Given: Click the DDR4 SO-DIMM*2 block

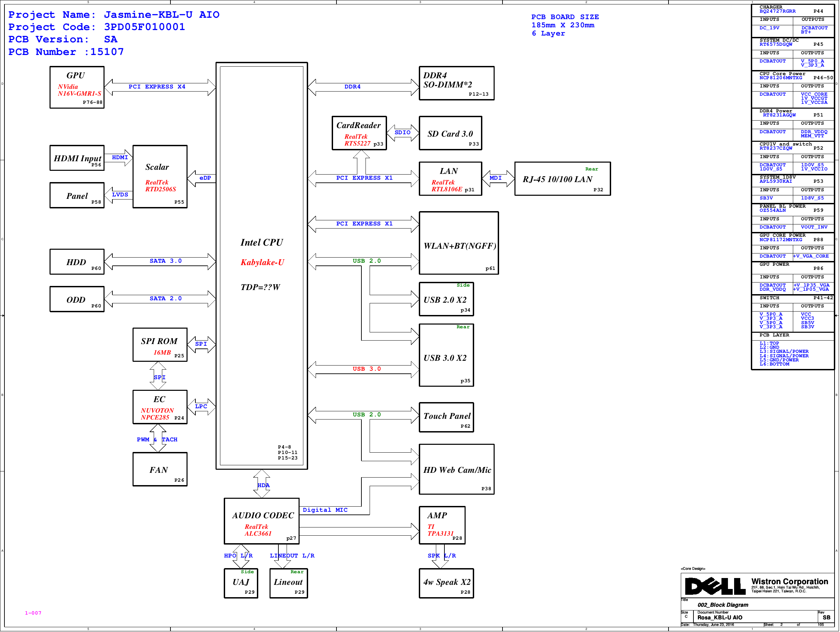Looking at the screenshot, I should [x=456, y=83].
